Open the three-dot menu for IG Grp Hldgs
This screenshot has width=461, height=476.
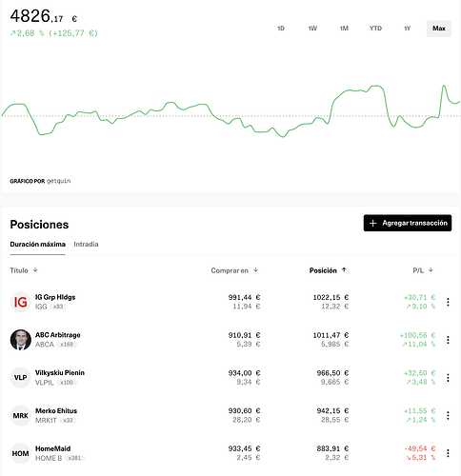click(448, 302)
